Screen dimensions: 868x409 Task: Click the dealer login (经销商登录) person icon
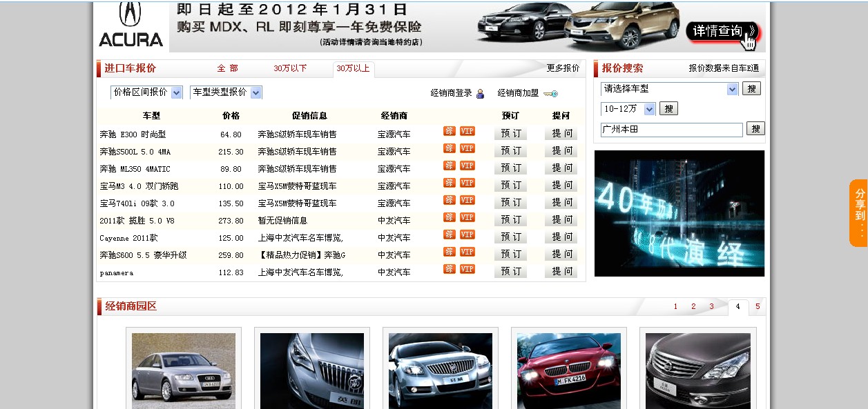(x=479, y=92)
